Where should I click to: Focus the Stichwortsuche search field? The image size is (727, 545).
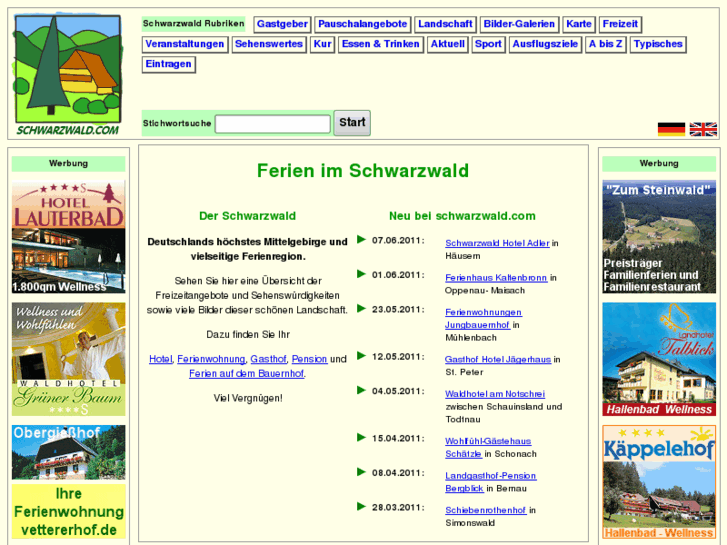[273, 124]
